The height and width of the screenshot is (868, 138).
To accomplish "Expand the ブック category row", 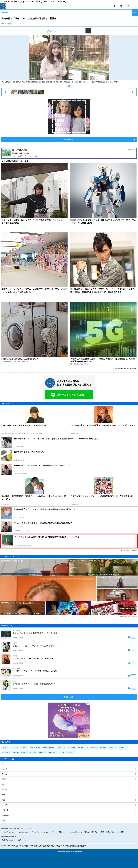I will [x=69, y=805].
